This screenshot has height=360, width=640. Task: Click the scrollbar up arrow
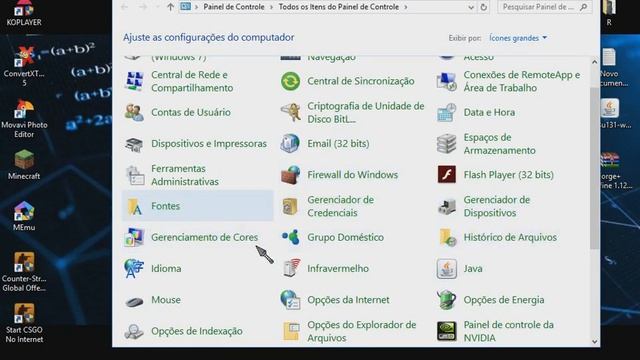(x=594, y=62)
